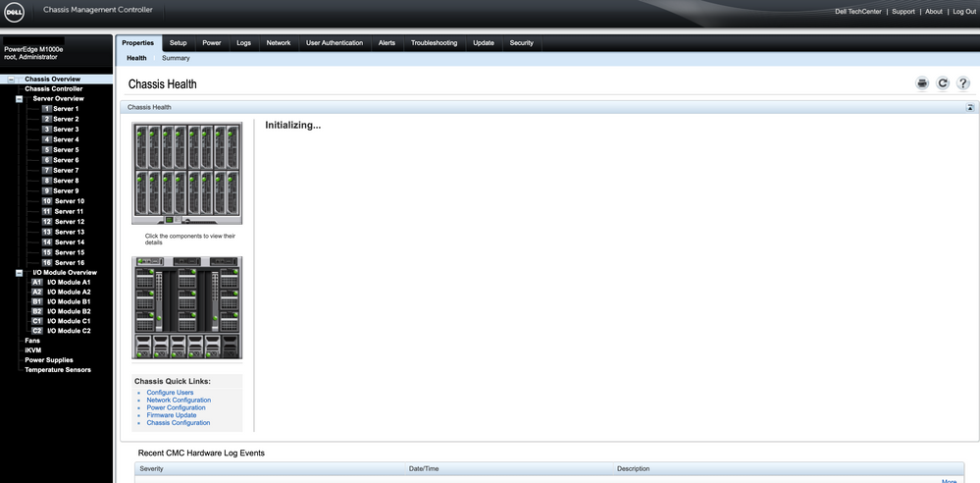Collapse the Server Overview tree node

point(20,99)
